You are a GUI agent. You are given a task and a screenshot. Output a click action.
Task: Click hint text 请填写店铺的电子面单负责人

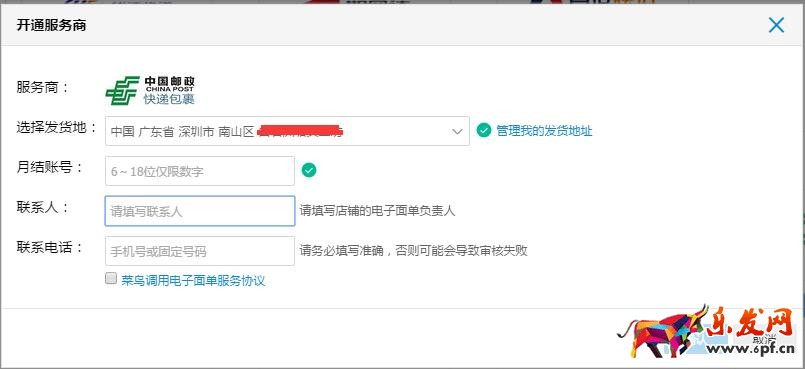coord(377,211)
